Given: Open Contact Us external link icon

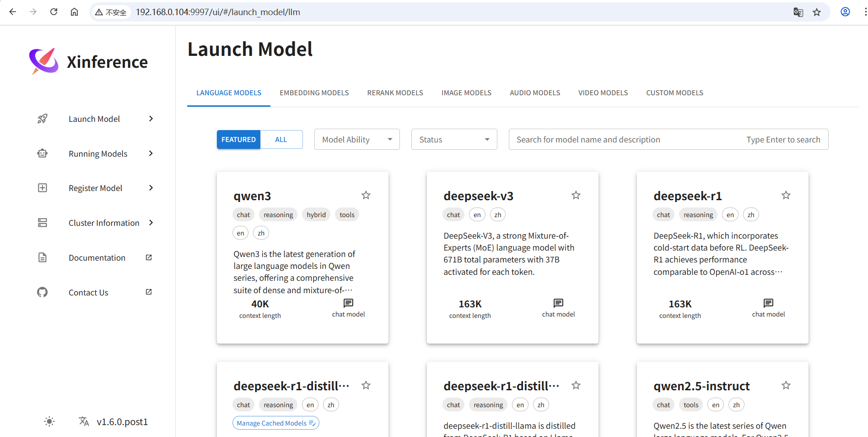Looking at the screenshot, I should tap(149, 292).
